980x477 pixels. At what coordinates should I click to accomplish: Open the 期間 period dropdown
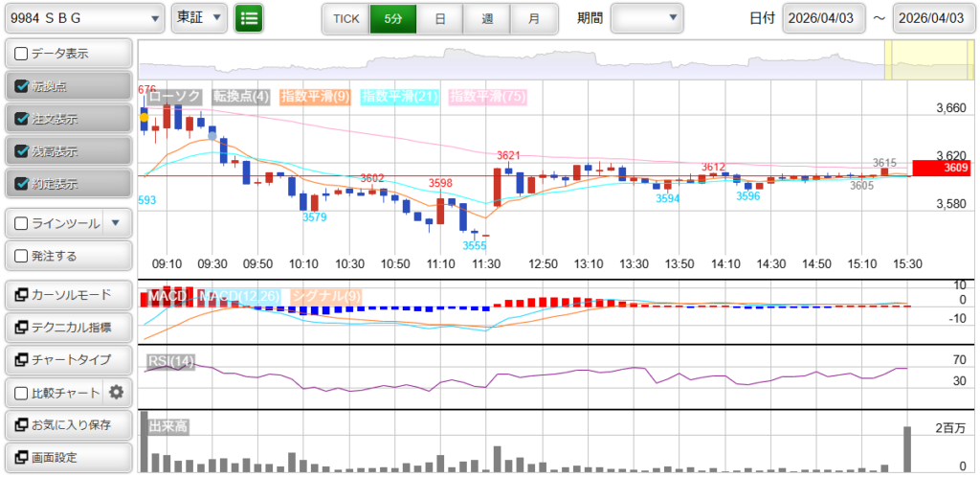(x=647, y=17)
